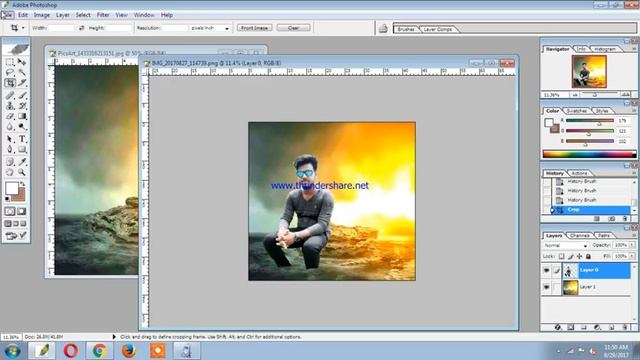Select the Zoom tool in toolbox
Image resolution: width=640 pixels, height=360 pixels.
[x=22, y=172]
